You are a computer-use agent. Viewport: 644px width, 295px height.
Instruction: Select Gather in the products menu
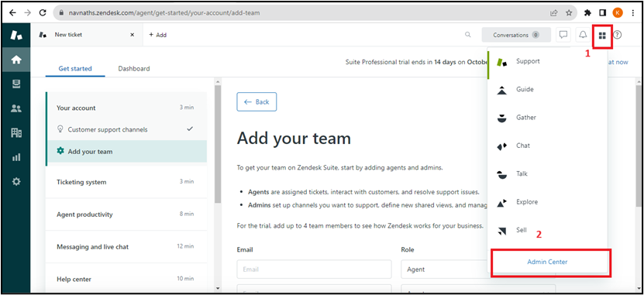546,118
